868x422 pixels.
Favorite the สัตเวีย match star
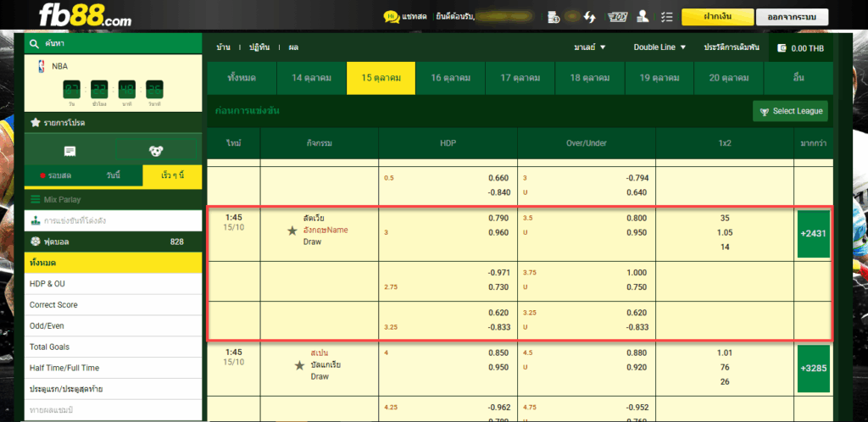[x=292, y=230]
